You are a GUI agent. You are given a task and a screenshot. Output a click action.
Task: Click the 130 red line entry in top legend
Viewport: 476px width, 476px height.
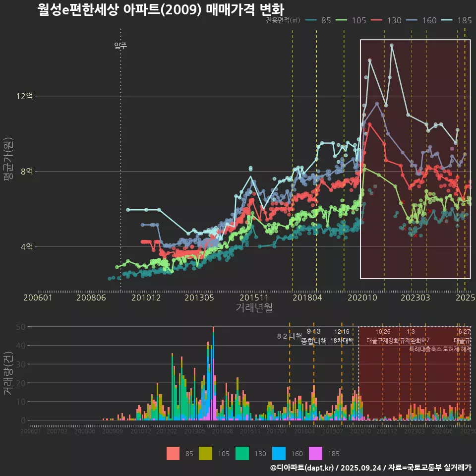point(386,20)
